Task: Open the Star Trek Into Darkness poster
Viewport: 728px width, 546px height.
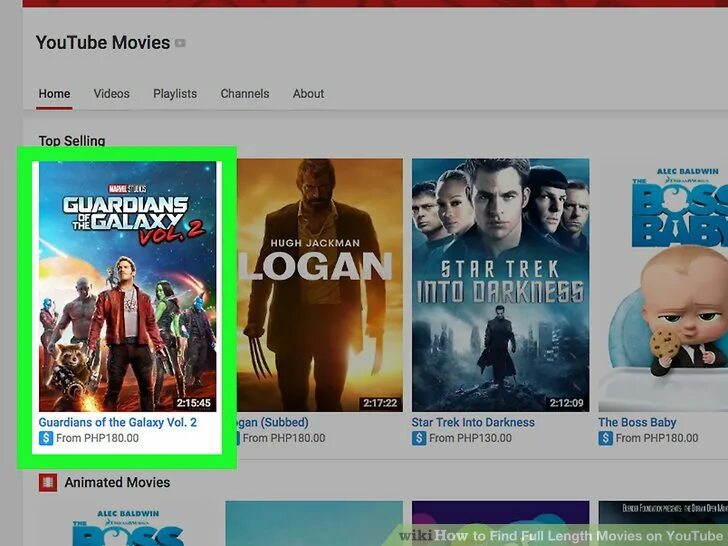Action: click(x=500, y=286)
